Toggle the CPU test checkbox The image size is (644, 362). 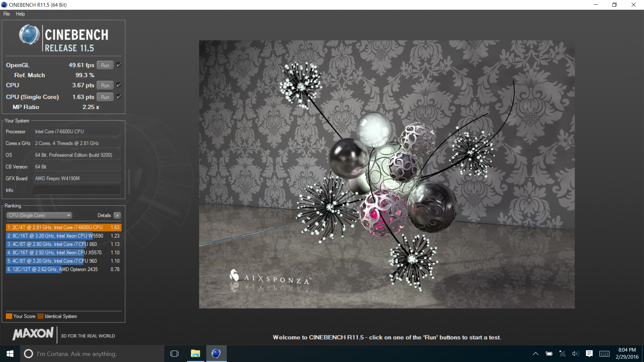tap(118, 85)
